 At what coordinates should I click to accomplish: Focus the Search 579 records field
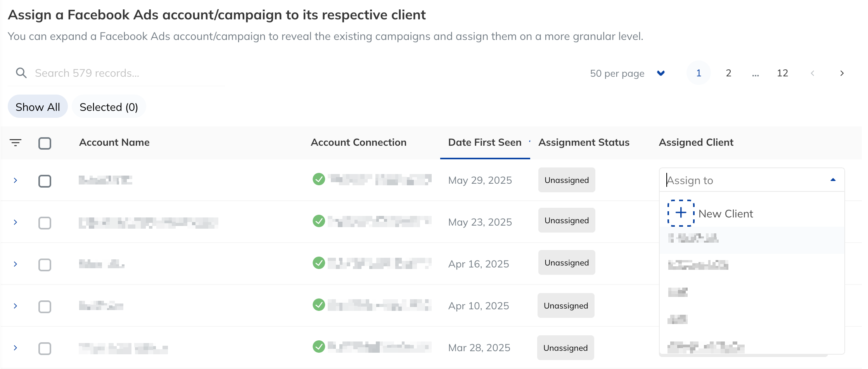pos(116,73)
